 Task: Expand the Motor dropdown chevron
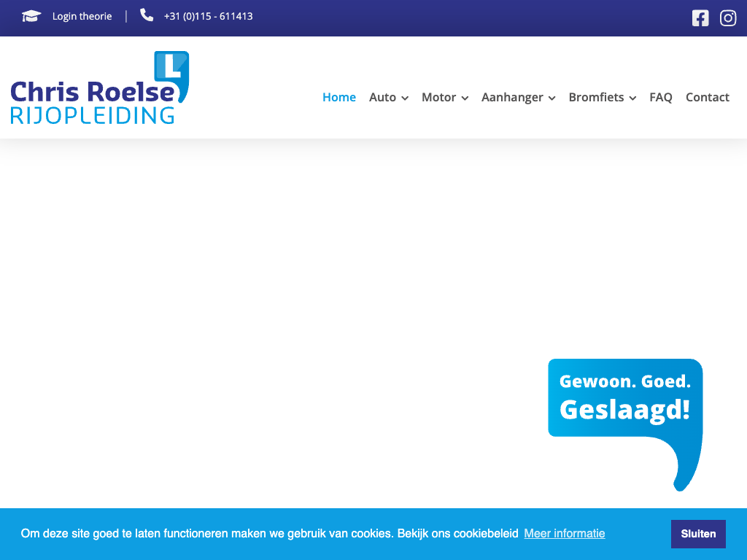click(x=465, y=98)
